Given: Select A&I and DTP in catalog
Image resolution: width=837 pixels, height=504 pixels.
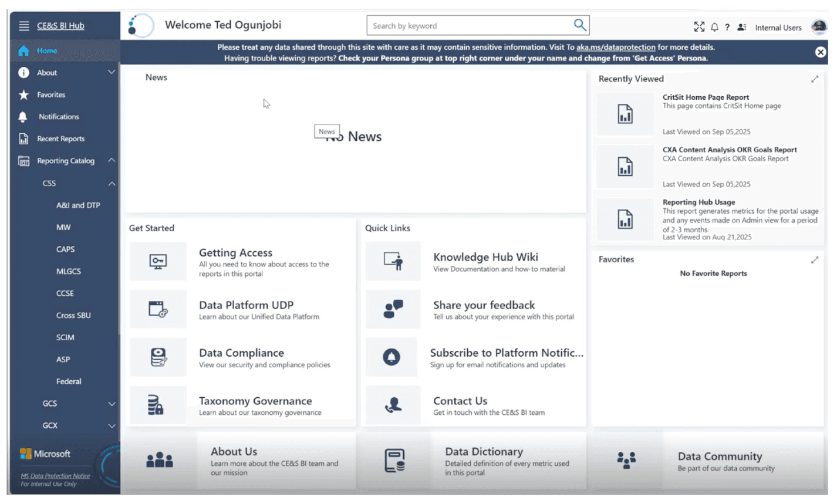Looking at the screenshot, I should click(78, 205).
